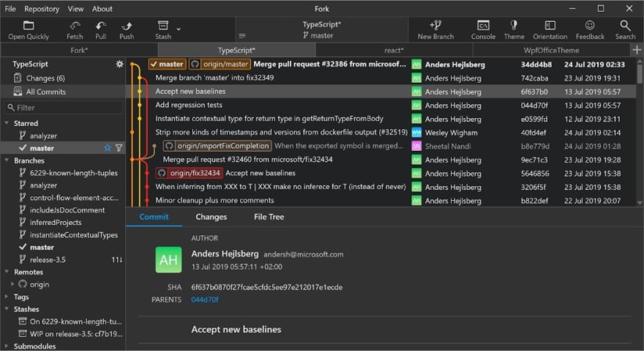Select stash WIP on release-3.5
Image resolution: width=644 pixels, height=351 pixels.
tap(63, 333)
